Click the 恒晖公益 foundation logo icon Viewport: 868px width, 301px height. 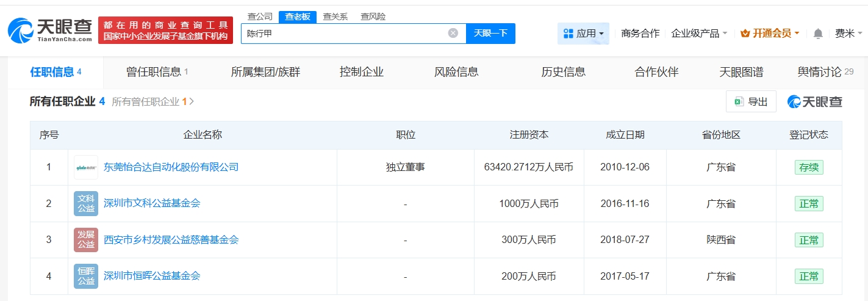click(x=85, y=276)
